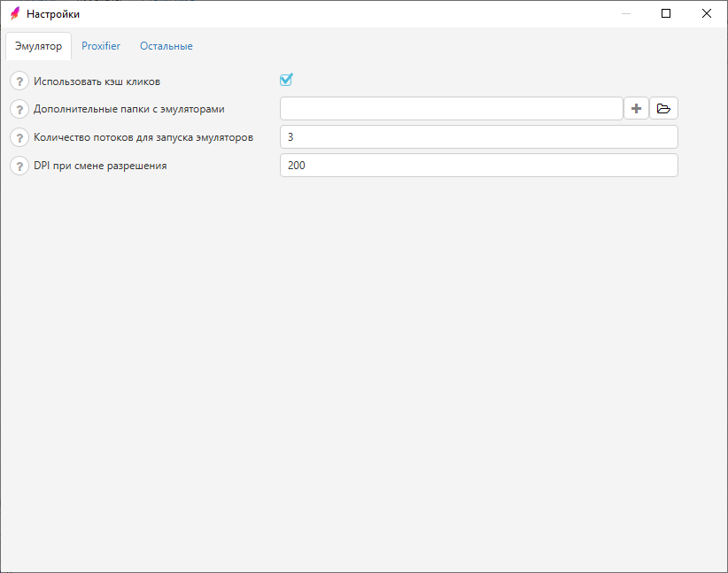
Task: Switch to the Proxifier tab
Action: (101, 46)
